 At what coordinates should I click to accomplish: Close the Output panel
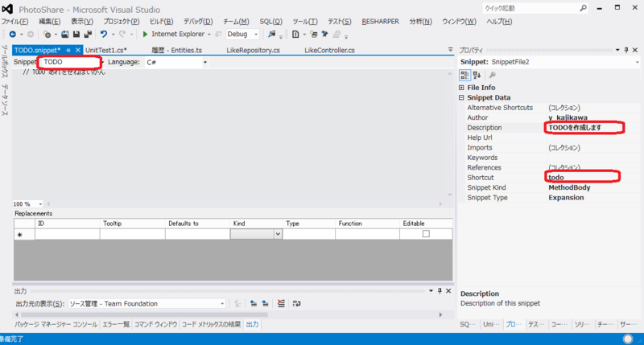point(448,291)
